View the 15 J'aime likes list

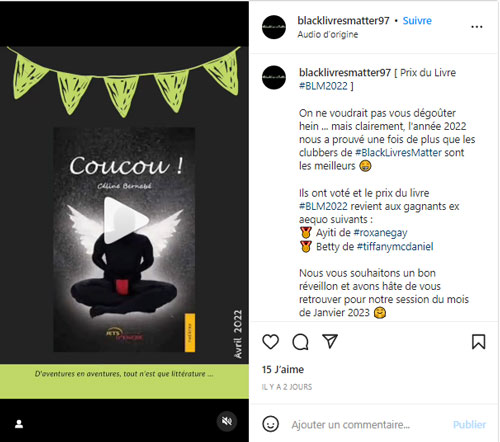pos(283,369)
